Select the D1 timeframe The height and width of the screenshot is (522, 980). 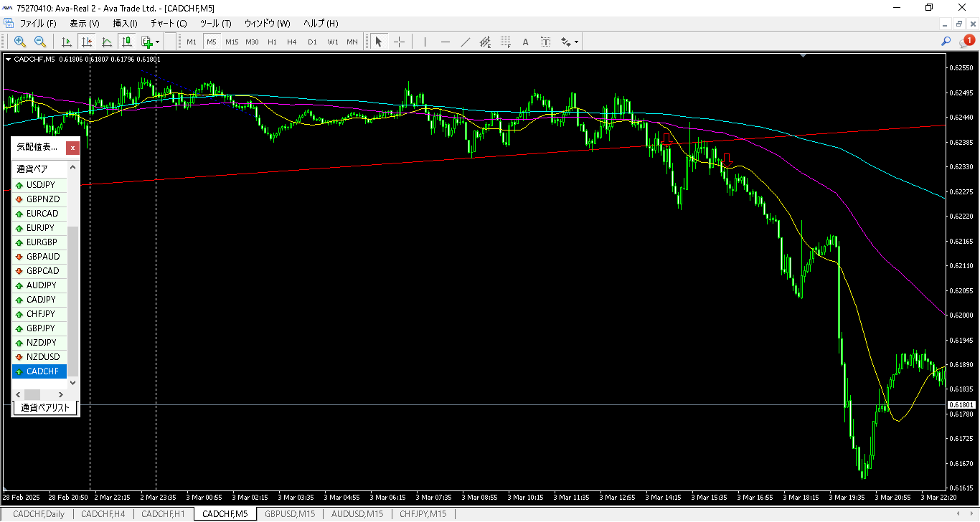312,42
